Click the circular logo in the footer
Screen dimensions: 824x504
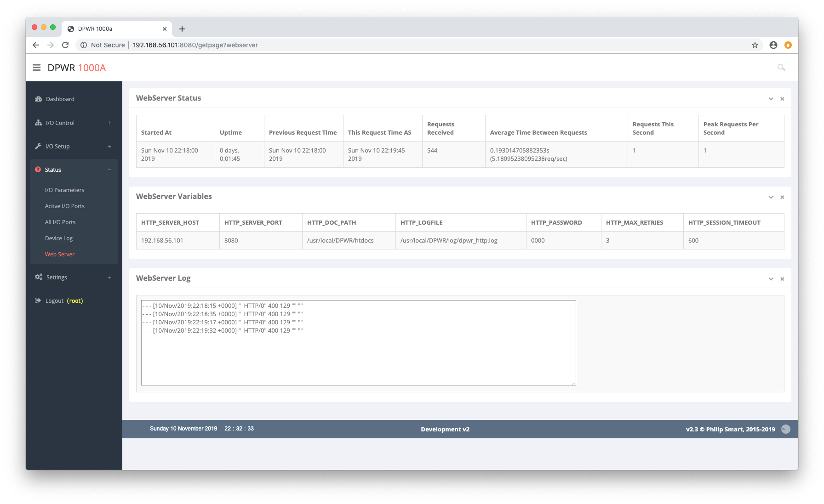coord(785,429)
